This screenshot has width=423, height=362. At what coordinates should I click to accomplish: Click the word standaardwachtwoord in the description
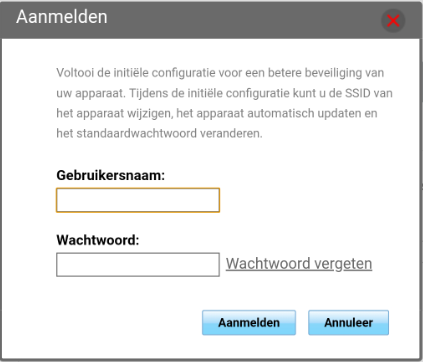coord(137,133)
